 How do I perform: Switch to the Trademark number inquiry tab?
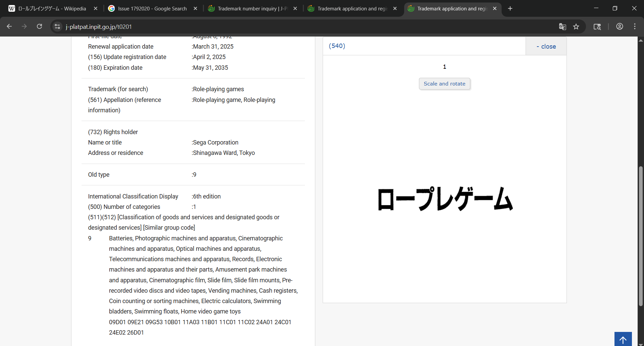[252, 8]
